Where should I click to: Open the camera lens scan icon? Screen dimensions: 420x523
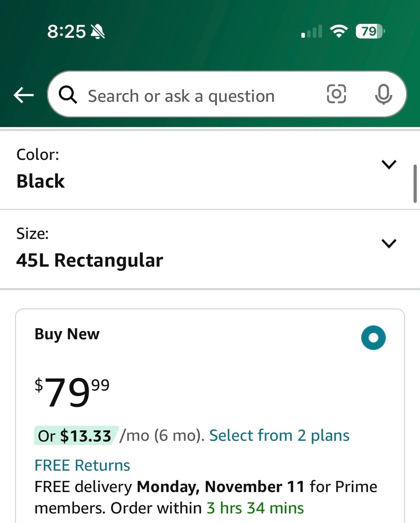pyautogui.click(x=336, y=94)
